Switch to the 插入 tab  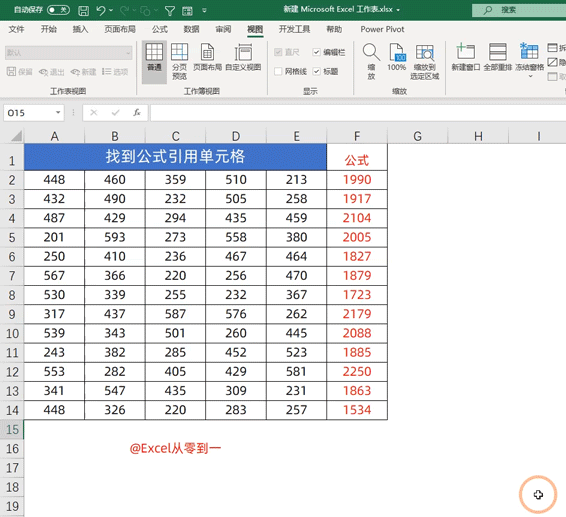[80, 29]
